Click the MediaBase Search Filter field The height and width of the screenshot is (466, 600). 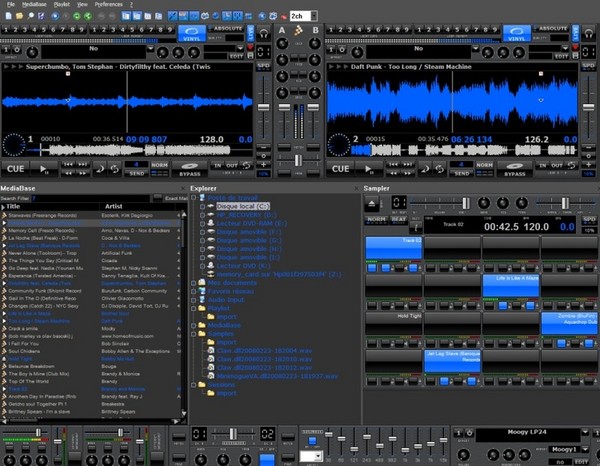[90, 198]
